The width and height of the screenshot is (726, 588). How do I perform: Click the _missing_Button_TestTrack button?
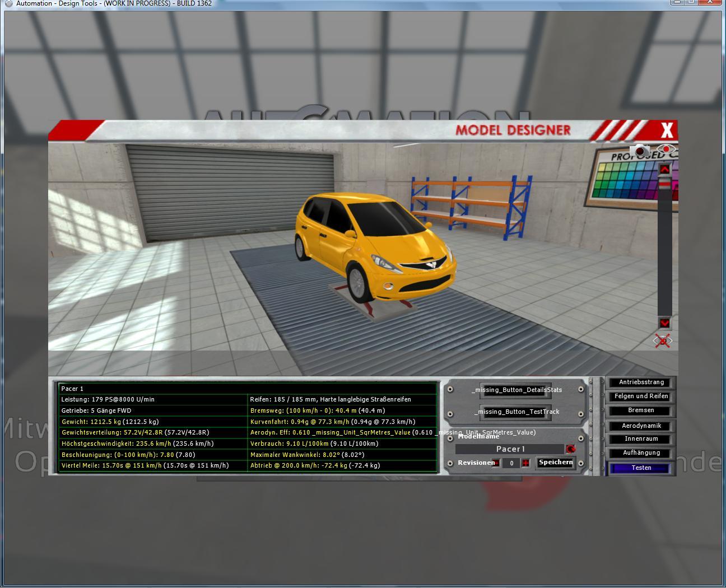coord(516,412)
